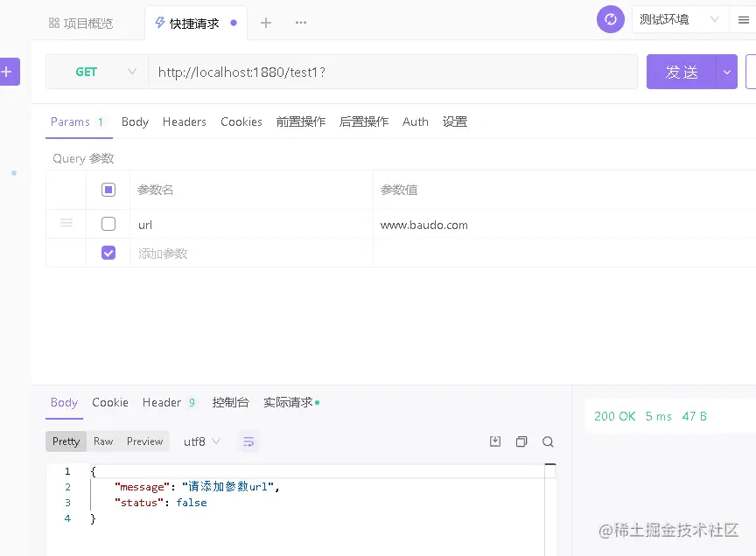Click the 47 B response size

click(x=694, y=416)
